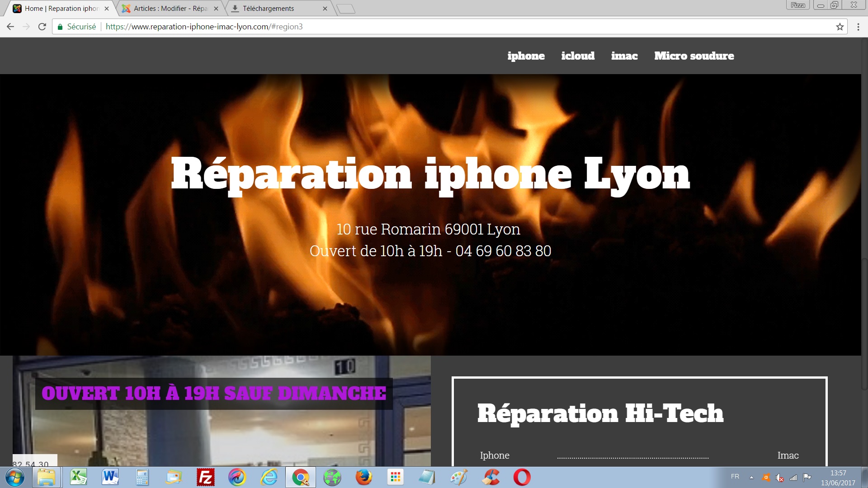The image size is (868, 488).
Task: Open the green globe app on the taskbar
Action: [x=332, y=477]
